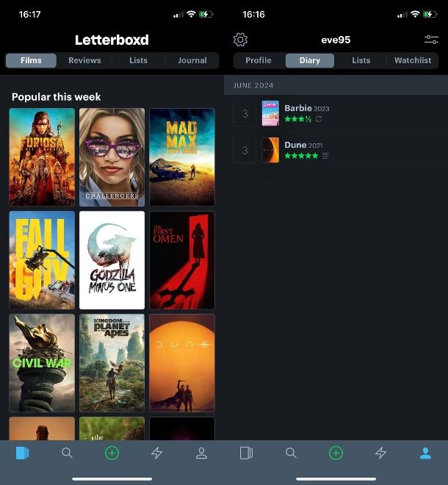Tap Wi-Fi indicator in right status bar
This screenshot has width=448, height=485.
pyautogui.click(x=415, y=14)
